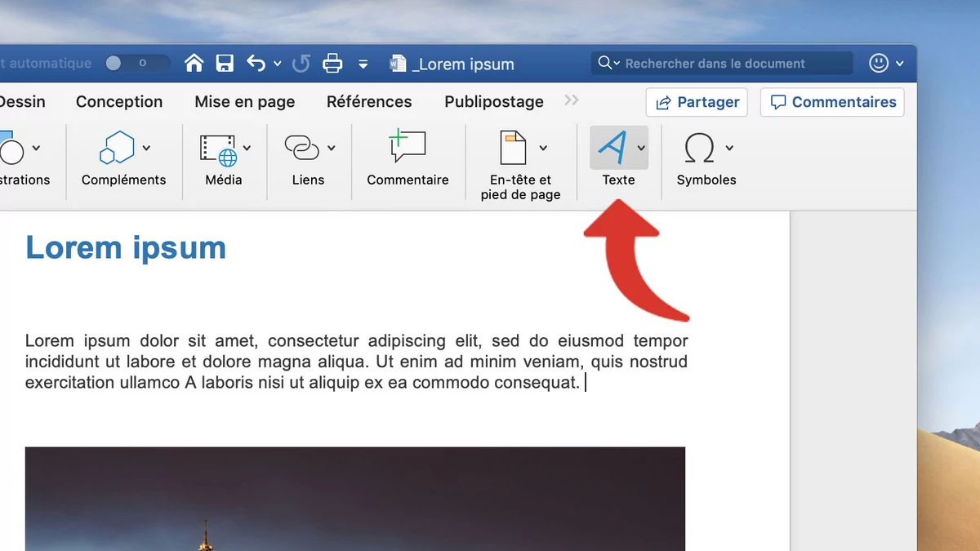Print document using printer icon
Image resolution: width=980 pixels, height=551 pixels.
coord(332,63)
